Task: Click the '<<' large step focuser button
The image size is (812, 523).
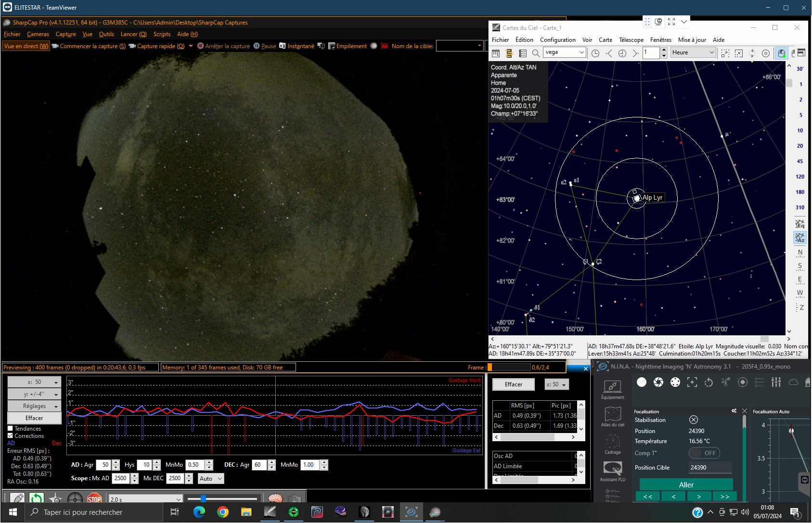Action: pyautogui.click(x=648, y=497)
